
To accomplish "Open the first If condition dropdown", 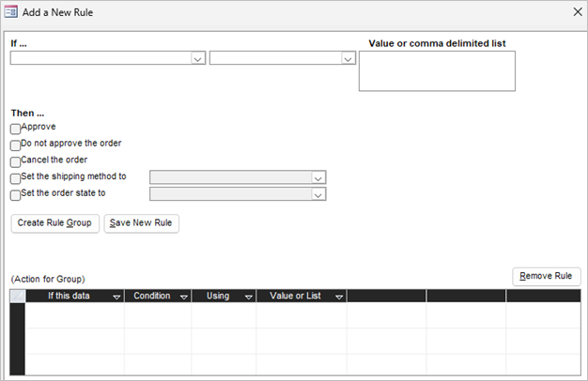I will pyautogui.click(x=197, y=58).
